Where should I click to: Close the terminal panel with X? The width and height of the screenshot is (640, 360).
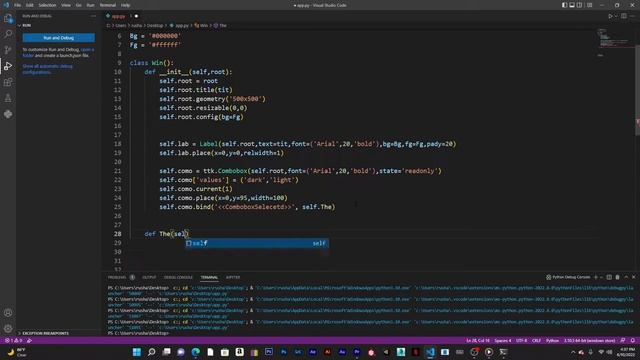[633, 277]
